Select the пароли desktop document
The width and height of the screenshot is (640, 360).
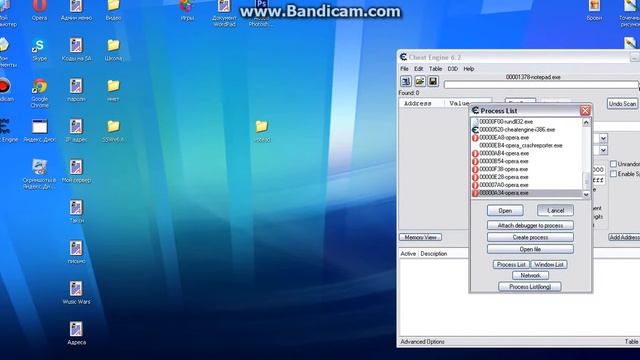76,90
